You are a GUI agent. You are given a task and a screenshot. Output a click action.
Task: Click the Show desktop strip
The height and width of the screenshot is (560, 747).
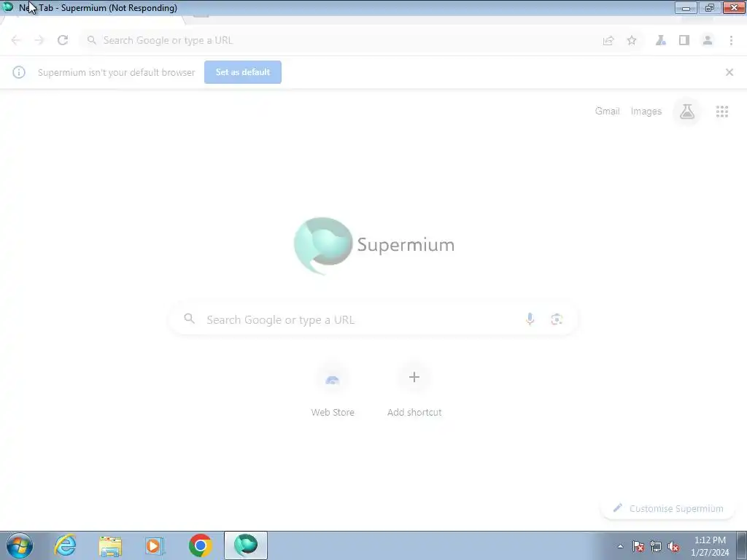tap(742, 545)
